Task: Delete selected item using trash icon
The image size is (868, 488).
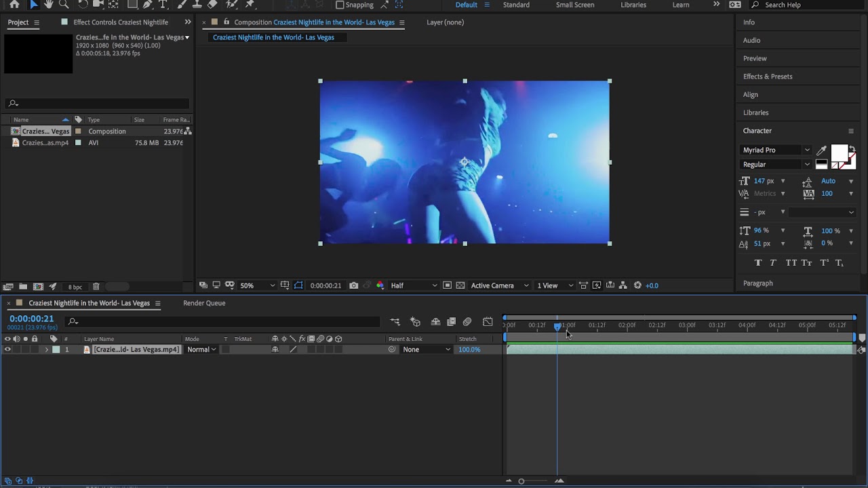Action: pyautogui.click(x=96, y=287)
